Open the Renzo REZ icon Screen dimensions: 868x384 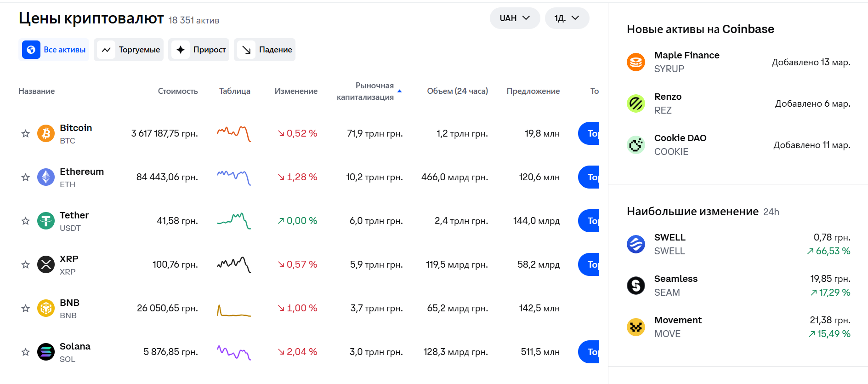pos(636,103)
